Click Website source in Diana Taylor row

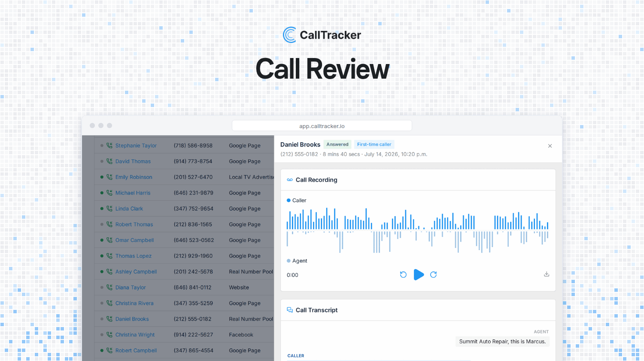click(x=239, y=288)
